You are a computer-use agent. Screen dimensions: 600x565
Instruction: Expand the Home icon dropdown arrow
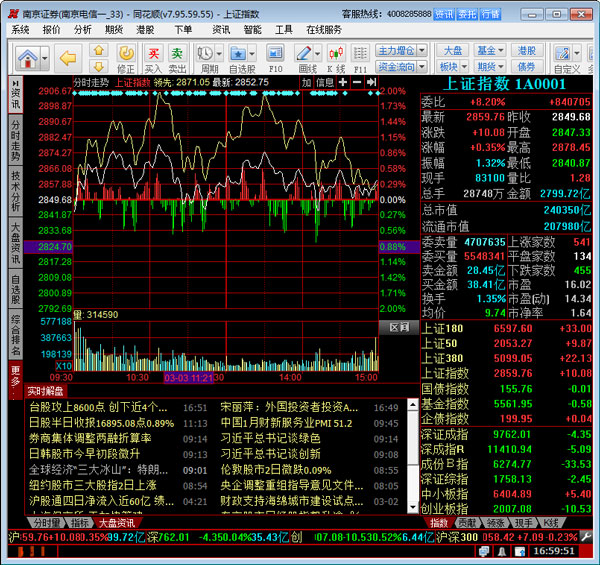click(44, 58)
